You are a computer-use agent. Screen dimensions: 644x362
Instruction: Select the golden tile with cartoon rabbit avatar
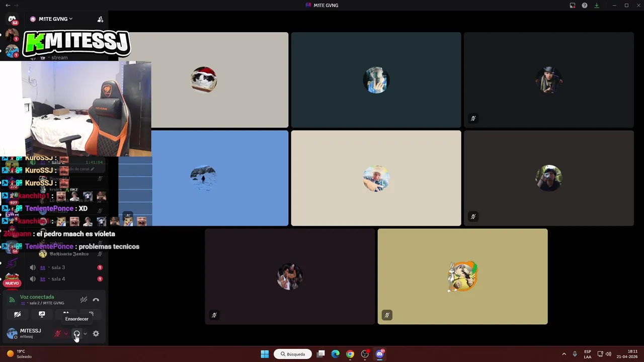point(462,277)
